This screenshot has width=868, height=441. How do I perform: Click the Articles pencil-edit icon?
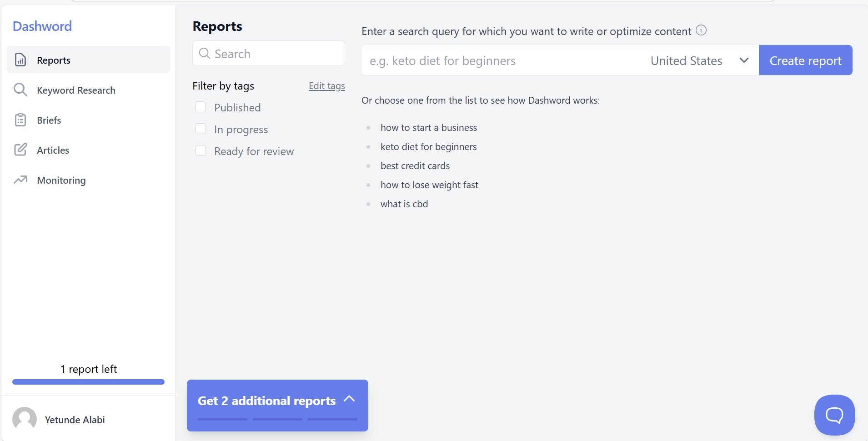pos(20,150)
